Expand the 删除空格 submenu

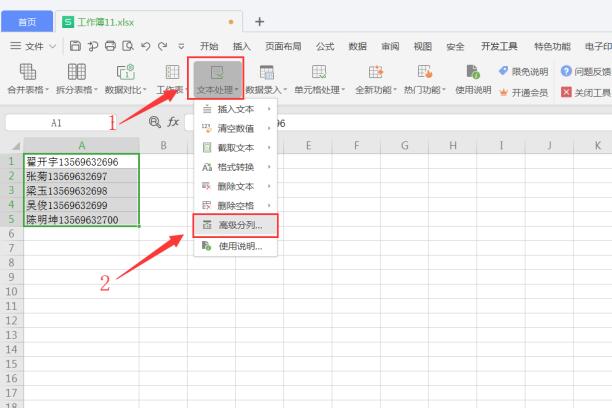point(269,205)
